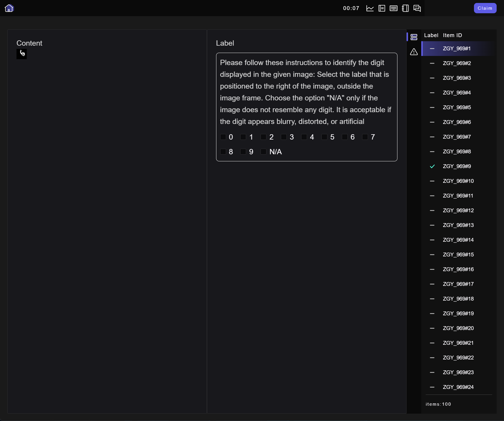Open the chat comments icon
This screenshot has width=504, height=421.
tap(417, 8)
